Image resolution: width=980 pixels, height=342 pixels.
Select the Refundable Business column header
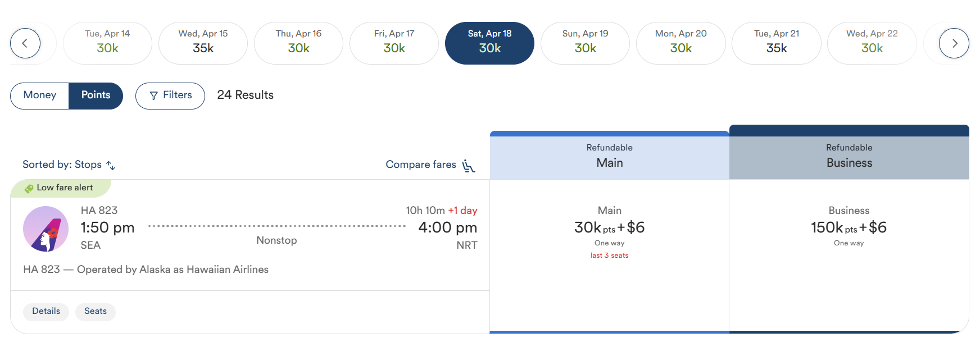coord(849,156)
